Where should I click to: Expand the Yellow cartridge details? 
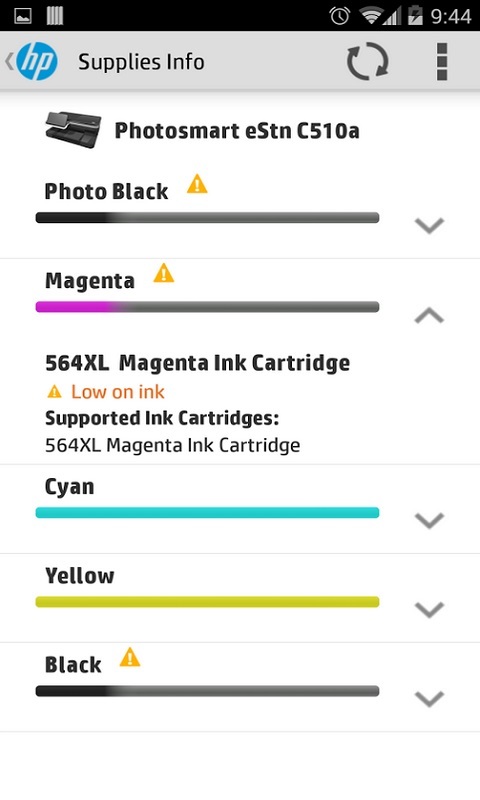(430, 609)
